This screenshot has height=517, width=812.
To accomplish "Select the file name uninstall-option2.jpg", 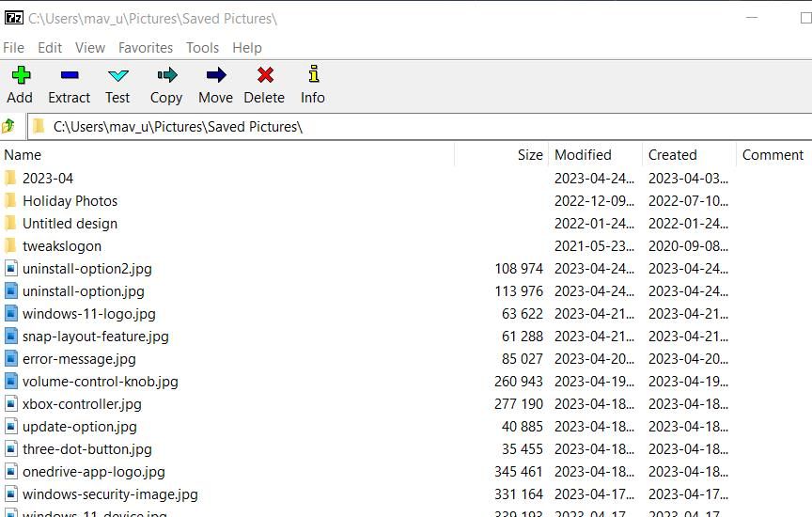I will pos(87,269).
